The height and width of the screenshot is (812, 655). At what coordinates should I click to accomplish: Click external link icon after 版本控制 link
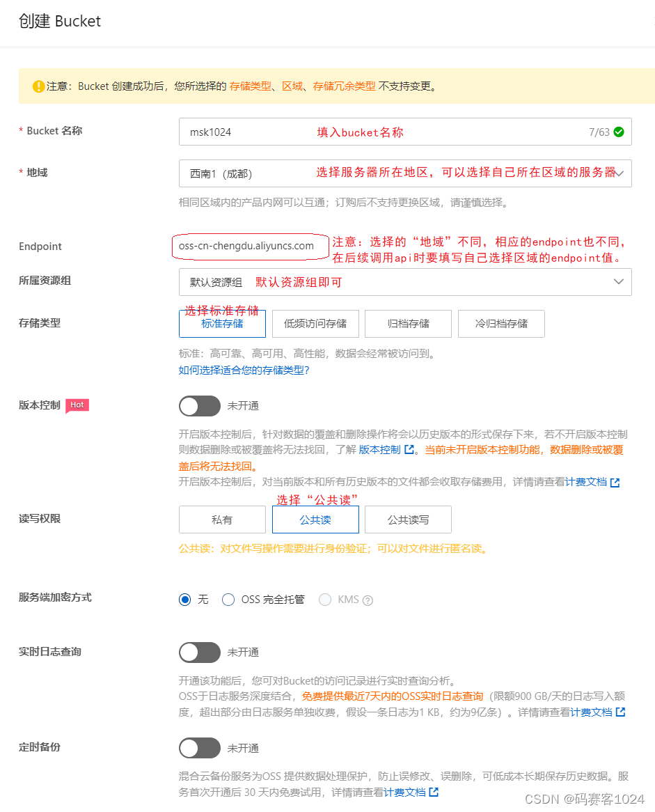click(409, 449)
